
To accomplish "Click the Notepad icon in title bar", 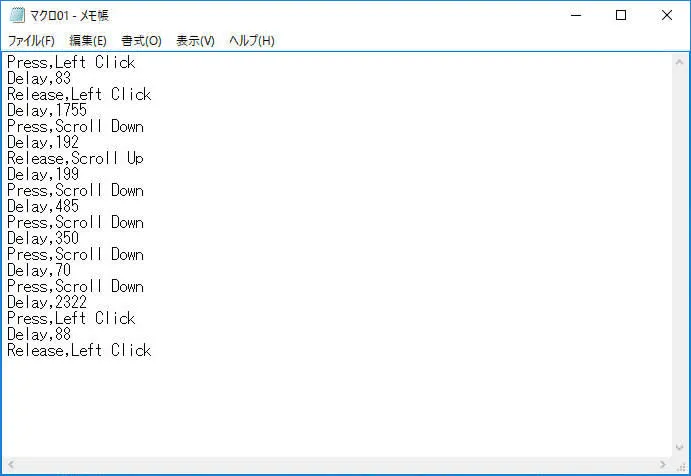I will click(x=17, y=15).
